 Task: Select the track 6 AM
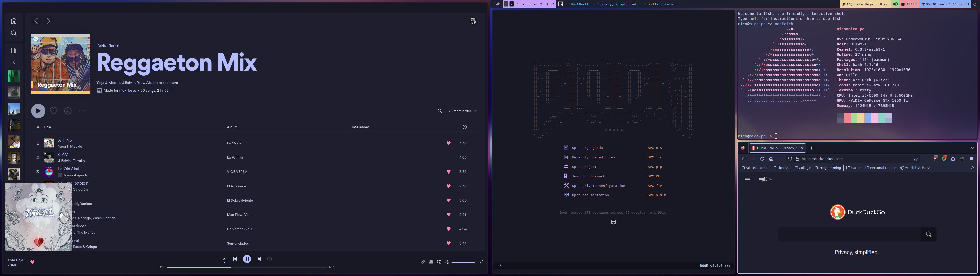[x=63, y=154]
